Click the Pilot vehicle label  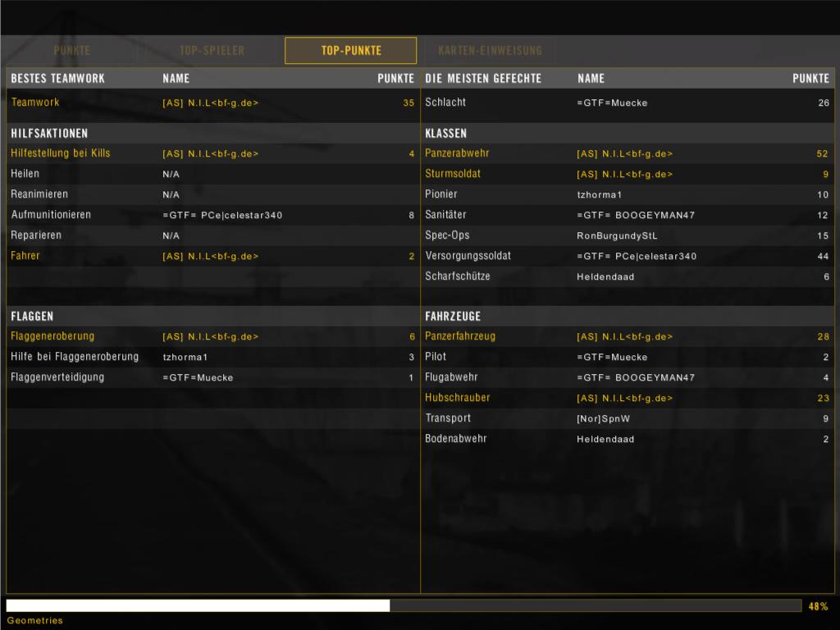[x=436, y=356]
